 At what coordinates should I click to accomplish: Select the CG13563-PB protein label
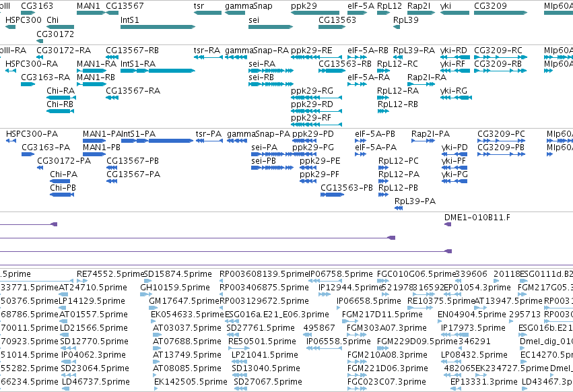click(x=347, y=188)
